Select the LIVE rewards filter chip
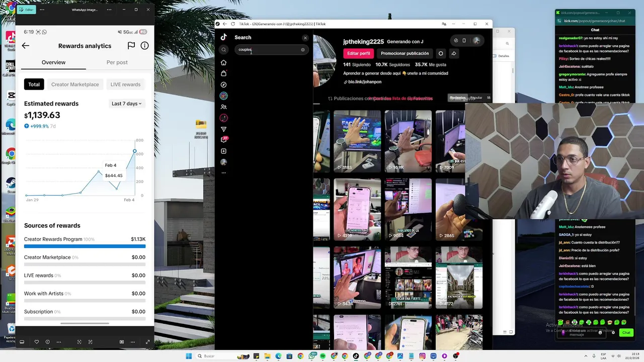This screenshot has height=362, width=644. click(125, 84)
